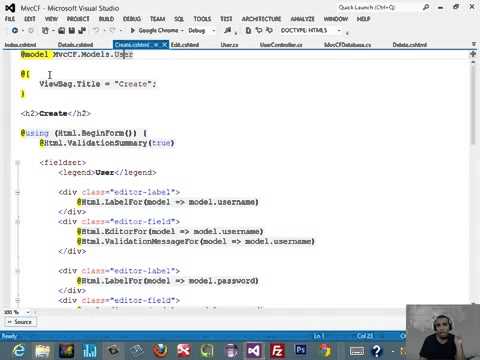Close the Create.cshtml tab
This screenshot has height=360, width=480.
point(164,45)
